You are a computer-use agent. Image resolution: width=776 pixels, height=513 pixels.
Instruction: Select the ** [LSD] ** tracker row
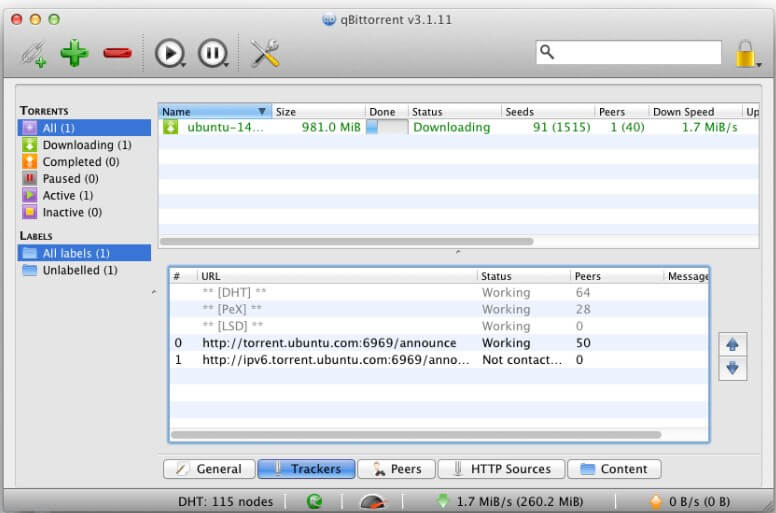click(x=438, y=326)
